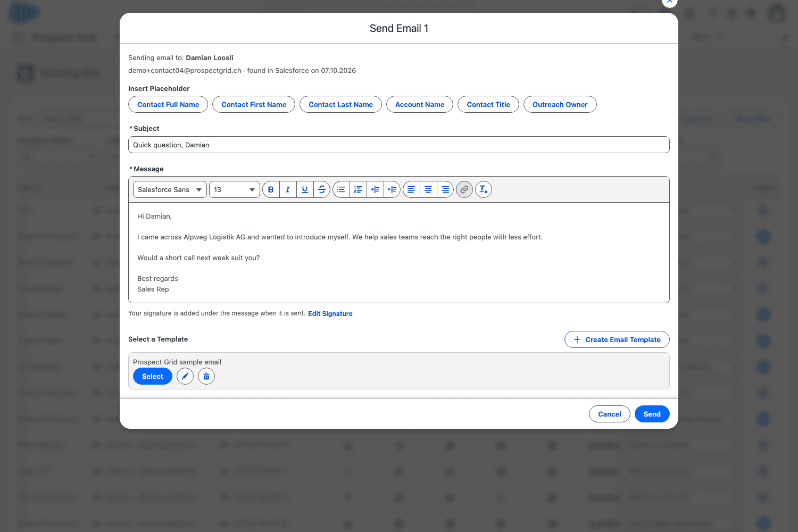Align message text left
798x532 pixels.
point(411,189)
